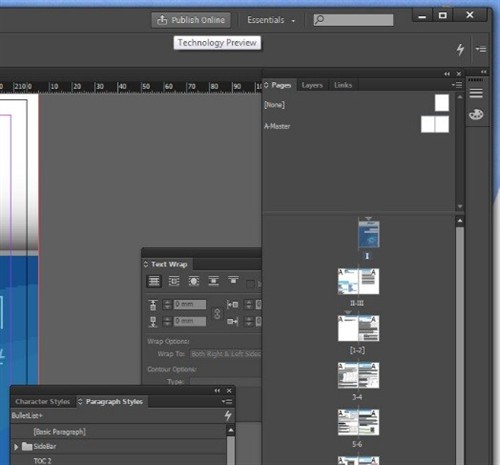Viewport: 500px width, 465px height.
Task: Switch to the Character Styles tab
Action: tap(43, 402)
